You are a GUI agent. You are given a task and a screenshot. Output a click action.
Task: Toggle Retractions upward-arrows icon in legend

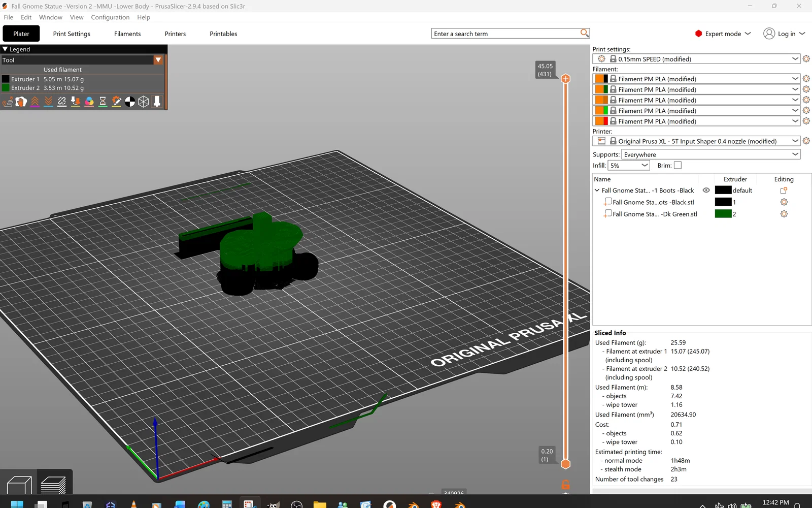coord(35,102)
